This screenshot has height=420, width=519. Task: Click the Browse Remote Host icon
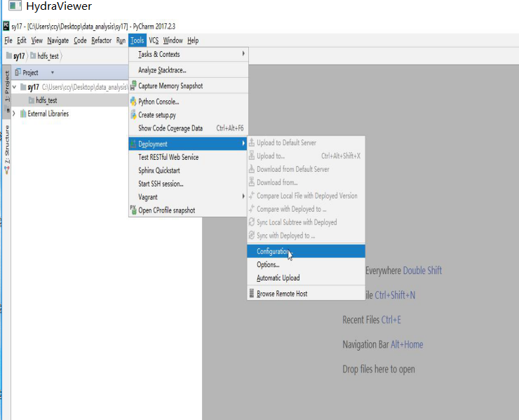click(252, 294)
